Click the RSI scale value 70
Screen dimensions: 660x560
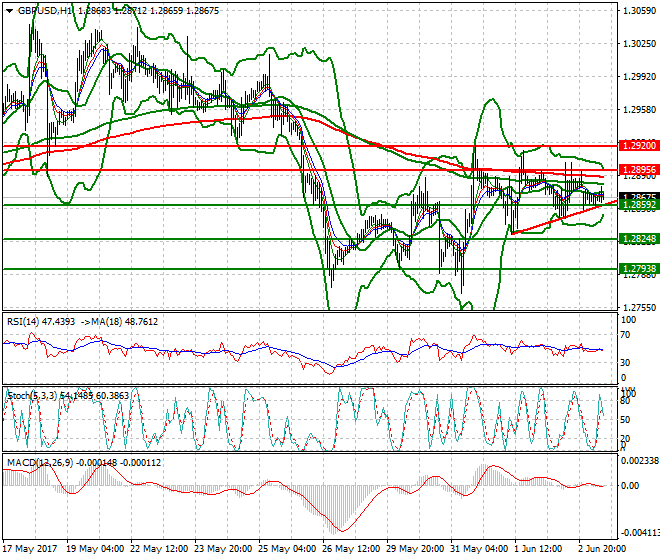[x=625, y=335]
